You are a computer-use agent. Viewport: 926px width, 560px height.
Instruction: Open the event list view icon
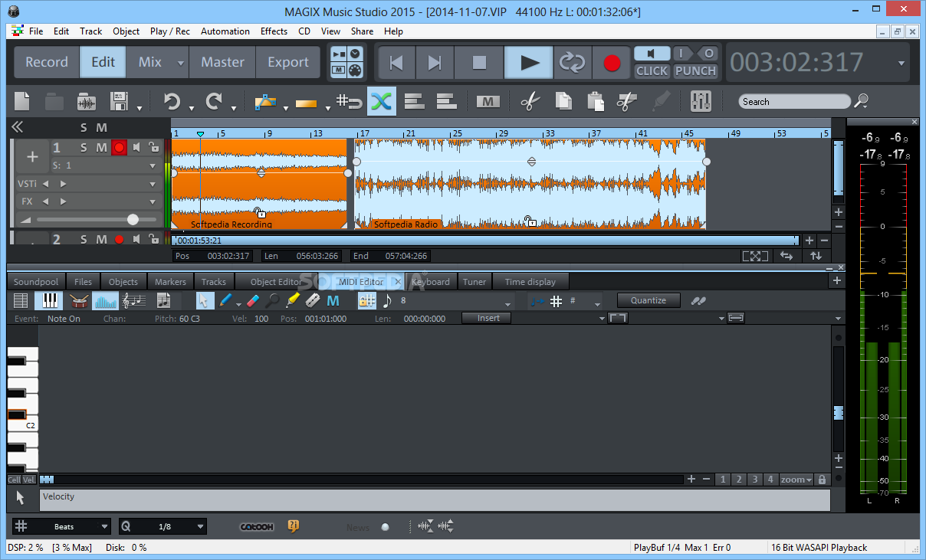(21, 300)
